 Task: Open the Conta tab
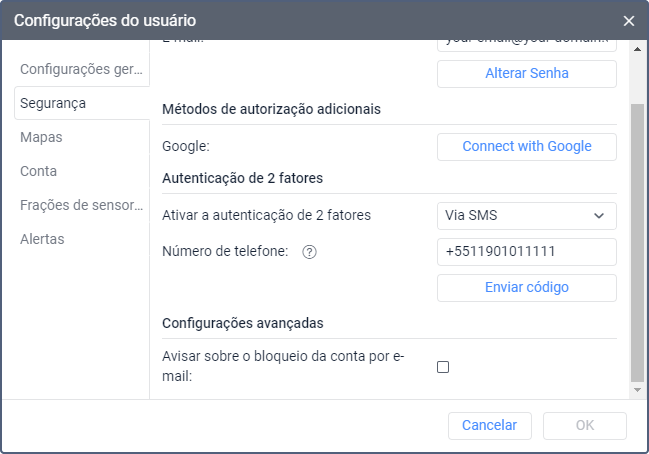[38, 171]
